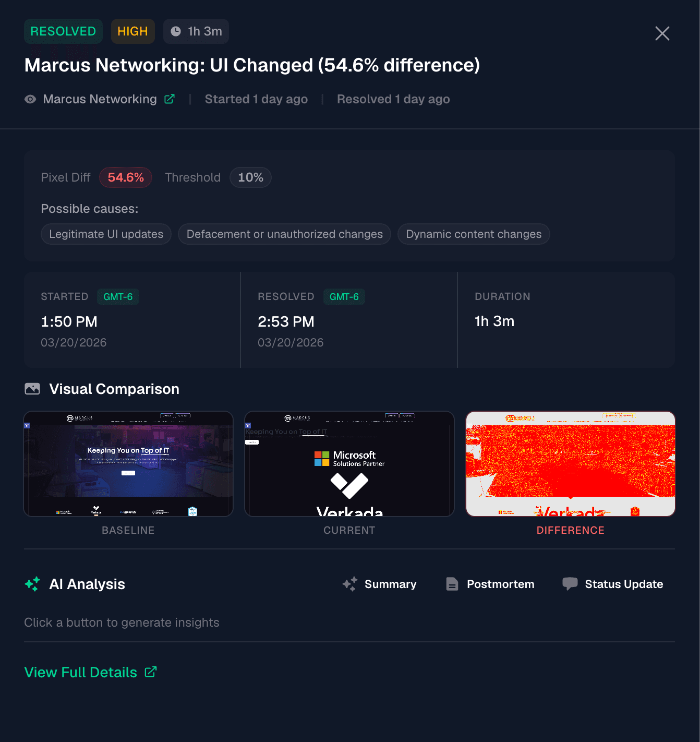Open the Threshold 10% selector

tap(250, 177)
